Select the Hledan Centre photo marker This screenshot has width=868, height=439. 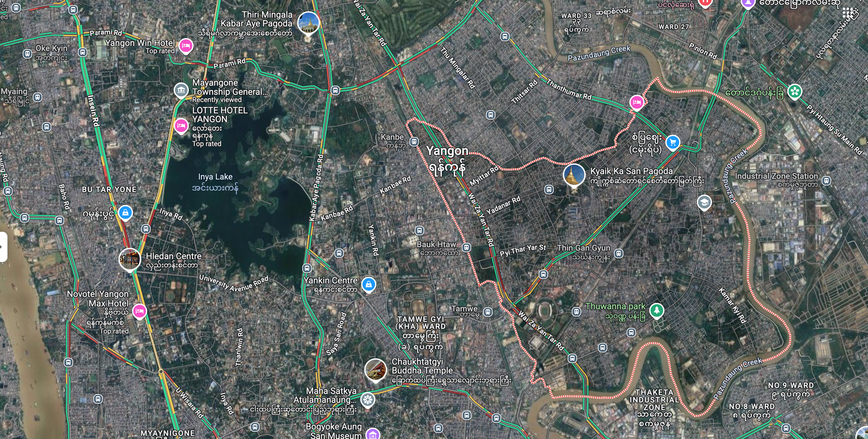(x=130, y=259)
